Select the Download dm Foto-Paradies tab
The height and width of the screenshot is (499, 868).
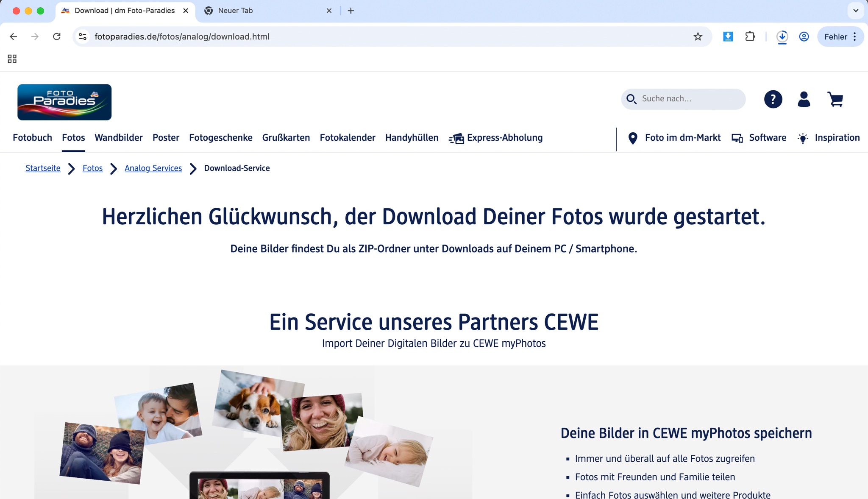point(125,11)
